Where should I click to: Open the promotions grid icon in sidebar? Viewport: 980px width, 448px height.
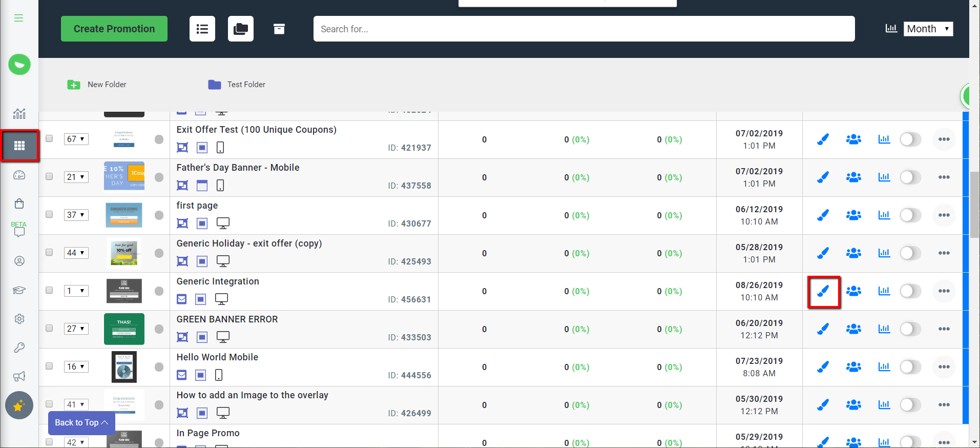[19, 146]
